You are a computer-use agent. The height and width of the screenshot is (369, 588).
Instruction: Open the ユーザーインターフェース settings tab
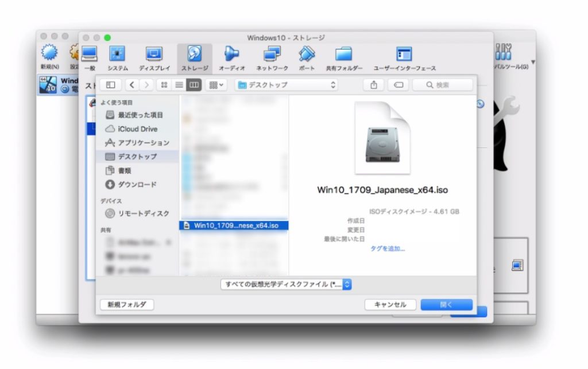(x=404, y=59)
